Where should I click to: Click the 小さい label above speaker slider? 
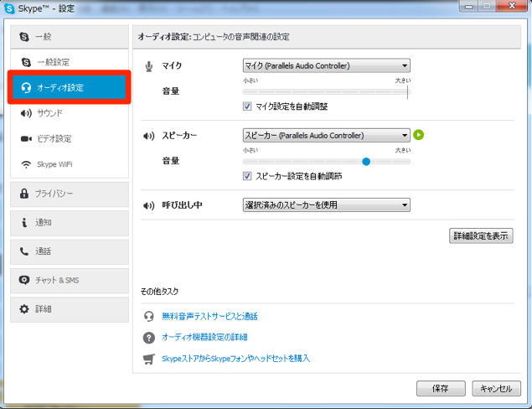point(251,150)
